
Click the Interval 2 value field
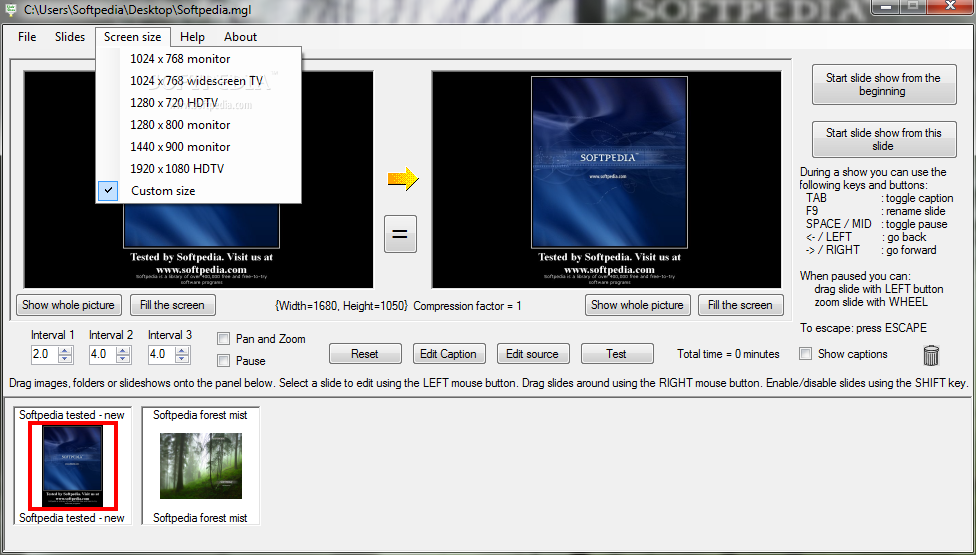(x=103, y=355)
